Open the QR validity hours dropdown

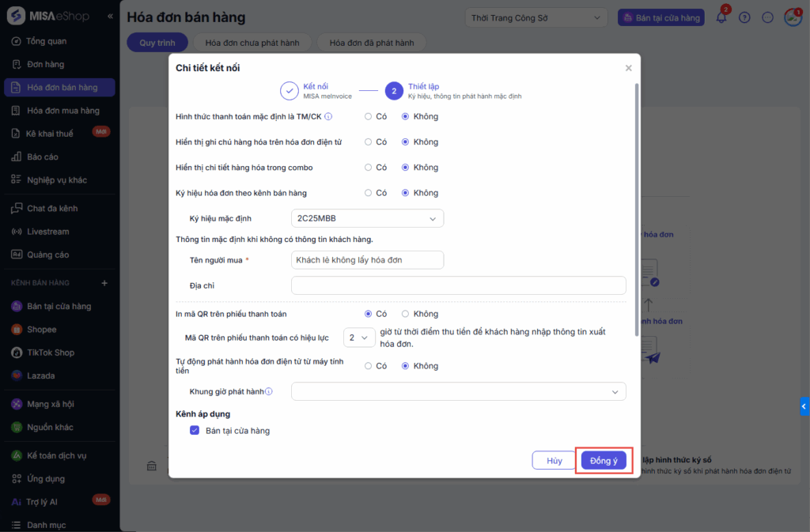[x=359, y=338]
